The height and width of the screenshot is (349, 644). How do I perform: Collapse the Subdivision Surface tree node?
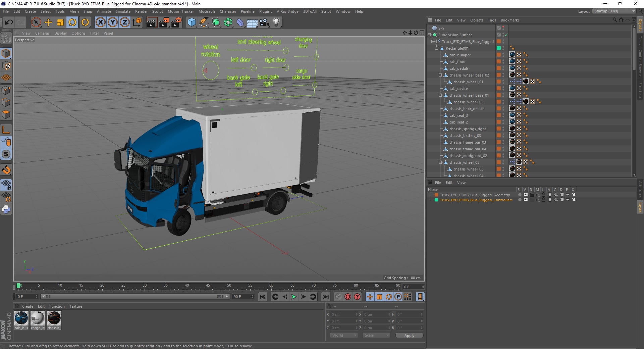429,35
